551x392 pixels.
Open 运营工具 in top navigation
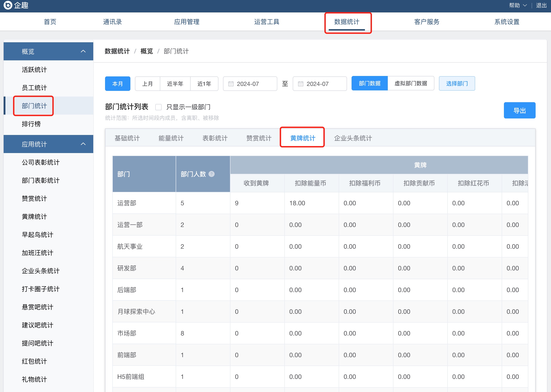(267, 22)
